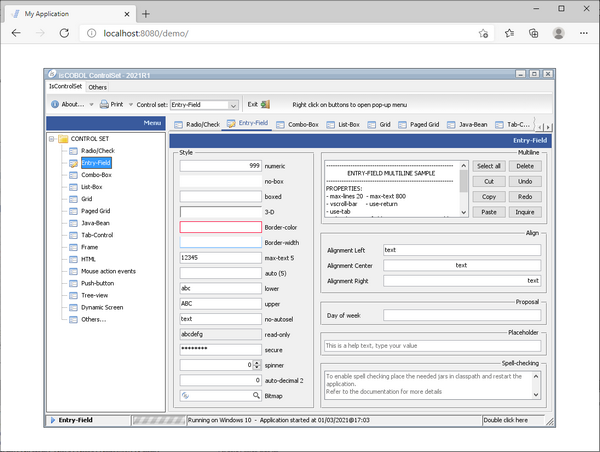
Task: Click the CONTROL SET folder icon
Action: point(63,139)
